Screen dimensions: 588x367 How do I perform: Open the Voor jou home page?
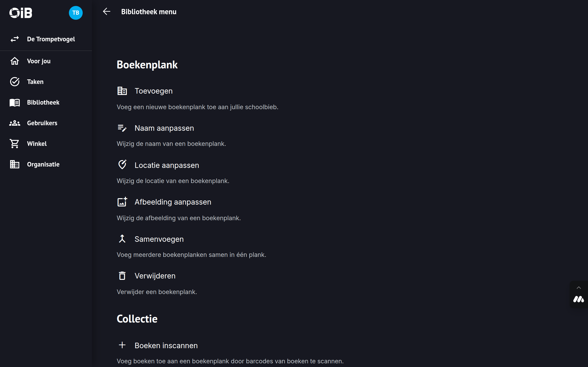pos(39,61)
